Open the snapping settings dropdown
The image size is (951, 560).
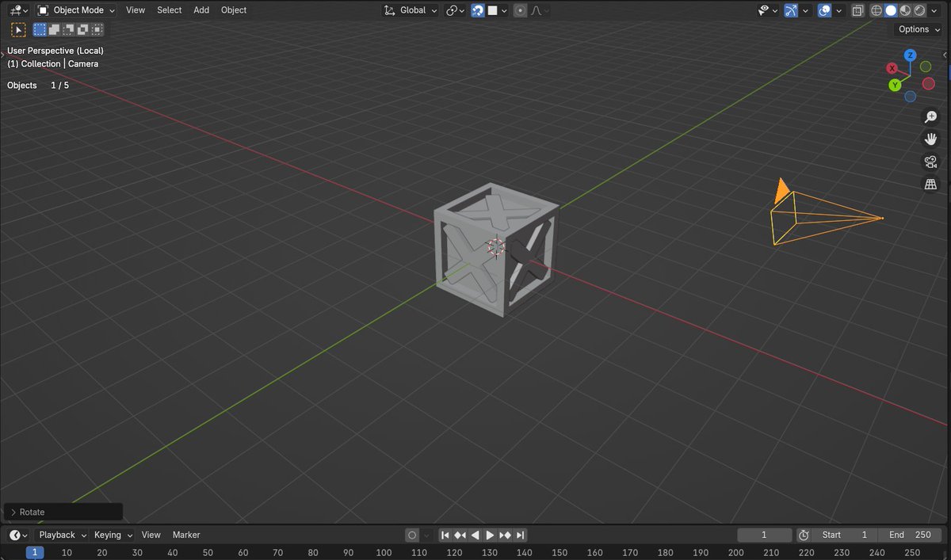point(497,10)
